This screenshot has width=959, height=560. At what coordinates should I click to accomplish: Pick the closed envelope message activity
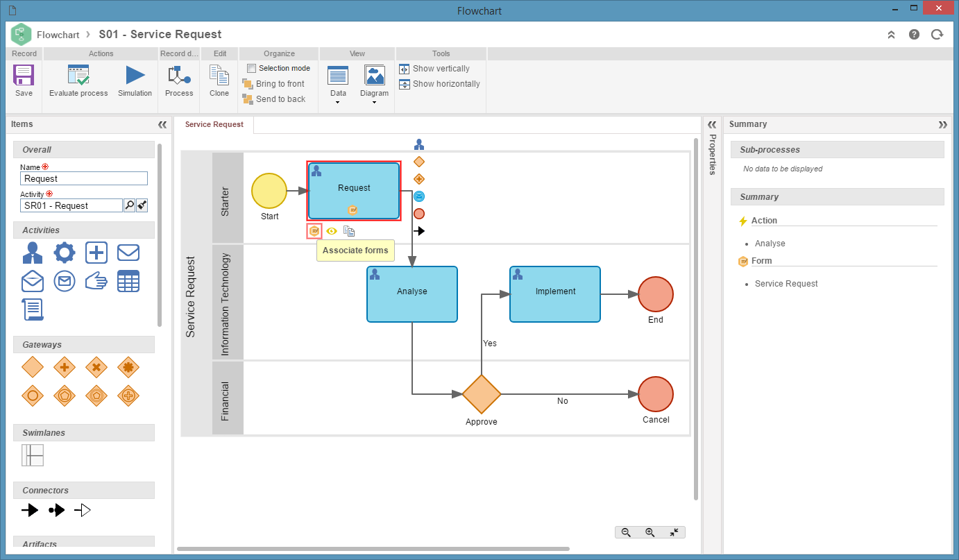point(128,252)
